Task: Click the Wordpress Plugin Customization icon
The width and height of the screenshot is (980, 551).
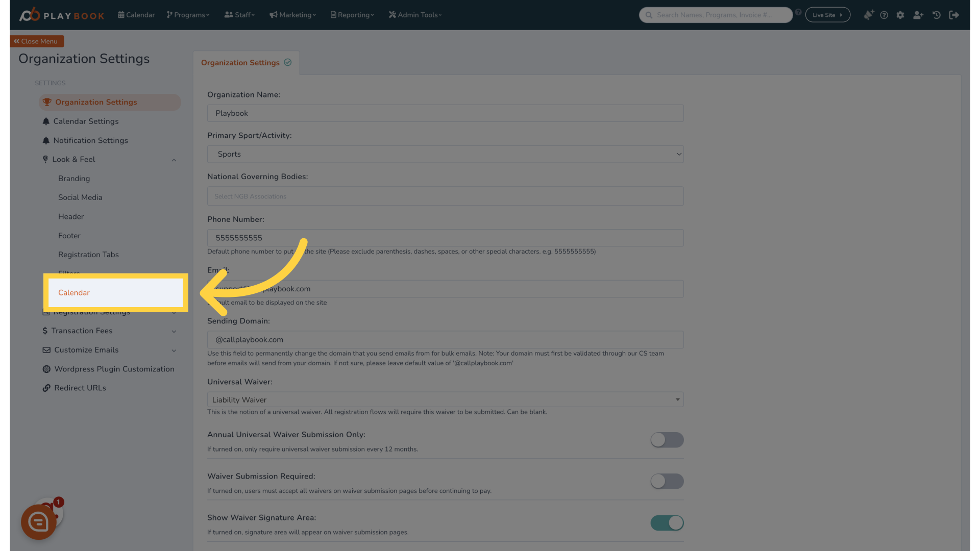Action: [x=46, y=369]
